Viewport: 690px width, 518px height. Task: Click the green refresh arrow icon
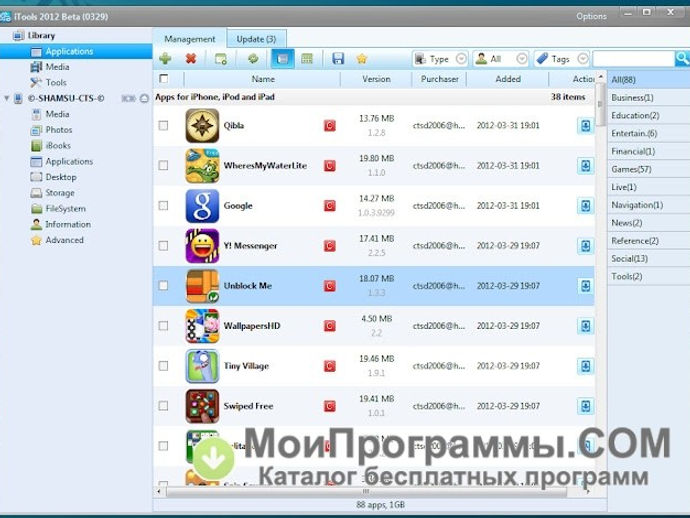253,58
